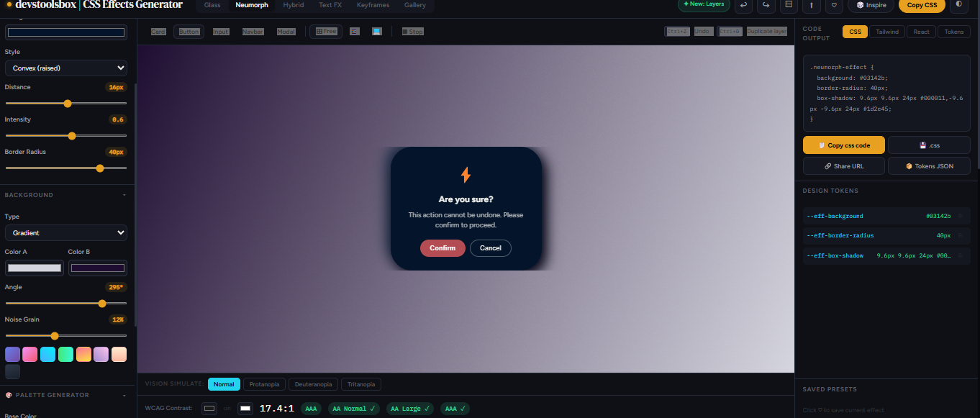Viewport: 980px width, 418px height.
Task: Click the redo arrow icon in header
Action: 766,5
